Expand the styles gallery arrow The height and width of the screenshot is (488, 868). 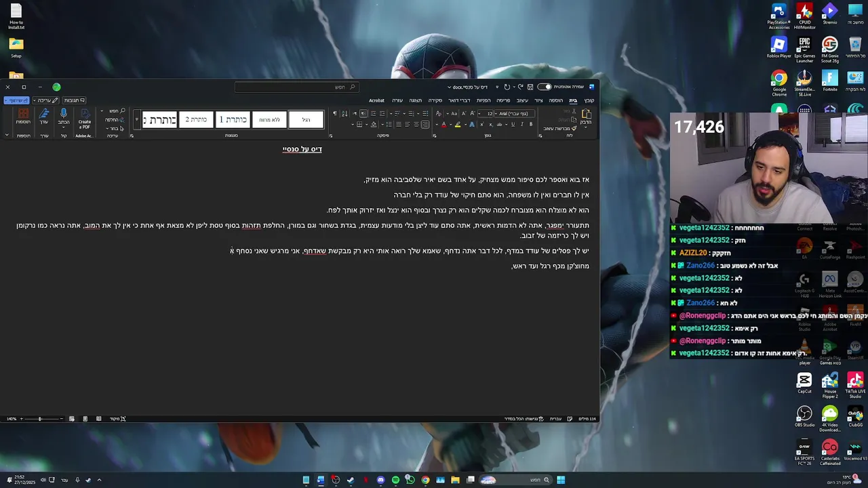137,120
